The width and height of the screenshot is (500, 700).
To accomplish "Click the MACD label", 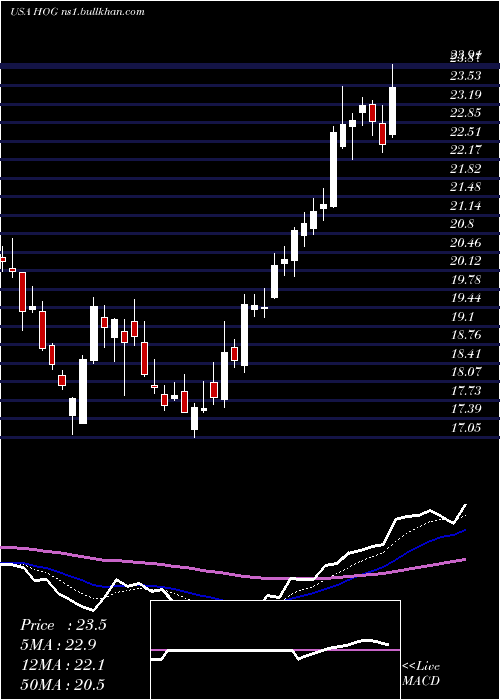I will (x=421, y=681).
